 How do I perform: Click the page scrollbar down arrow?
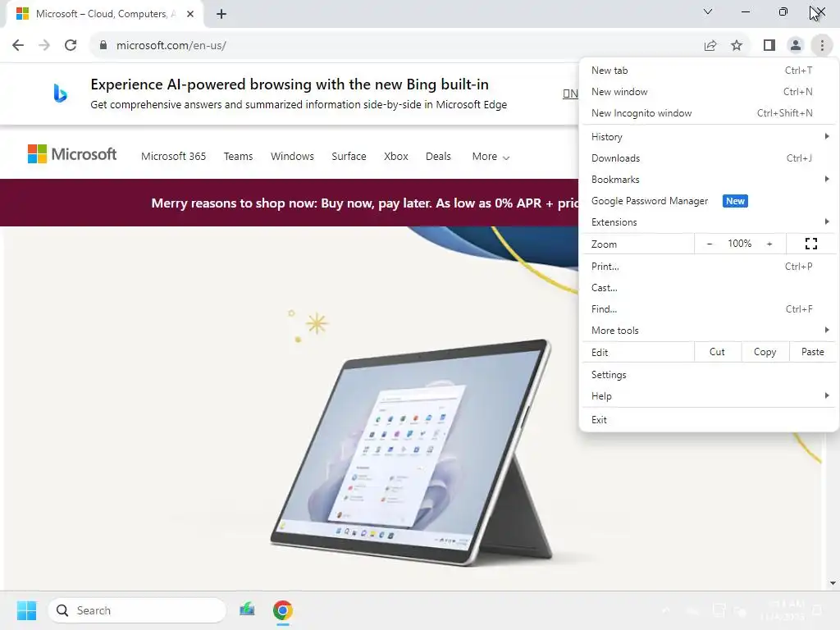tap(833, 583)
